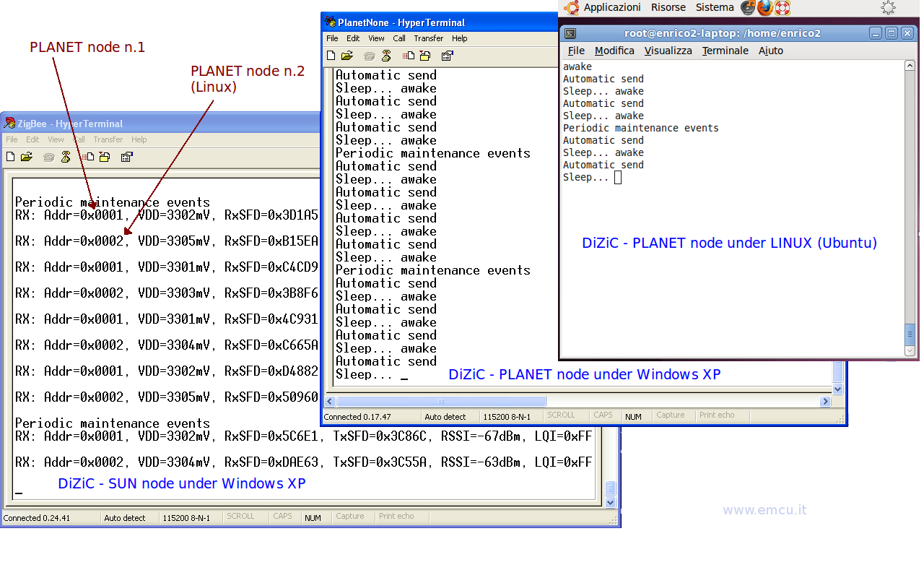Click the PlanetNone vertical scrollbar down arrow
The height and width of the screenshot is (578, 924).
(x=838, y=389)
